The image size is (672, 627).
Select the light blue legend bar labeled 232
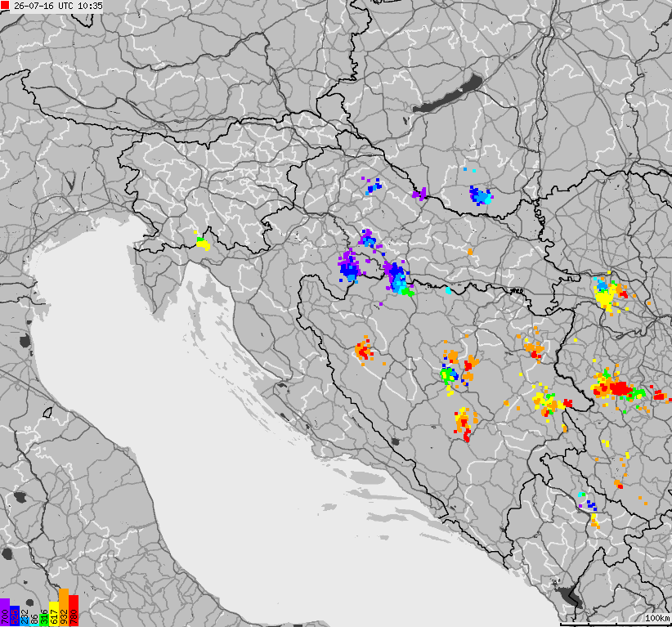click(25, 621)
